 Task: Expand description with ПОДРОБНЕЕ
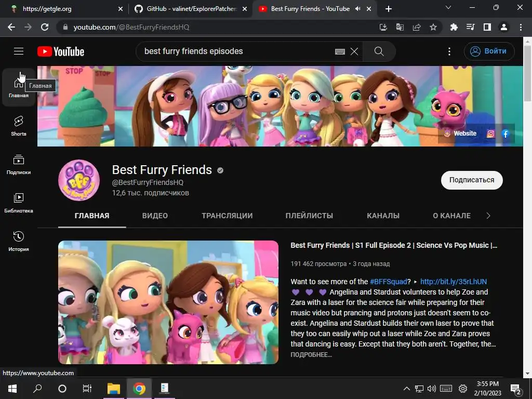[311, 354]
